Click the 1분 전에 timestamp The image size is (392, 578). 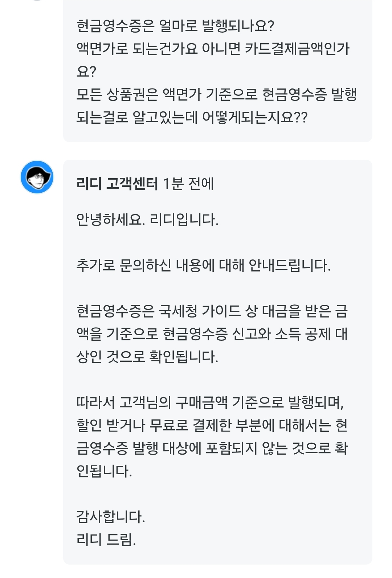(x=188, y=184)
